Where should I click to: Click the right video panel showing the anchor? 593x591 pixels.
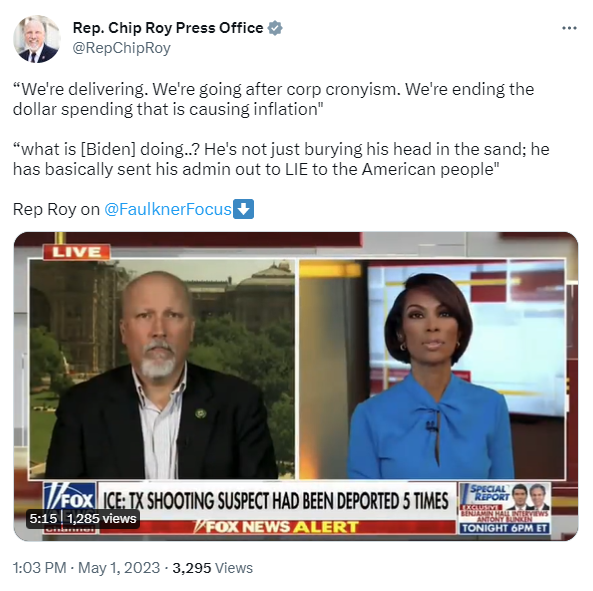(x=432, y=369)
